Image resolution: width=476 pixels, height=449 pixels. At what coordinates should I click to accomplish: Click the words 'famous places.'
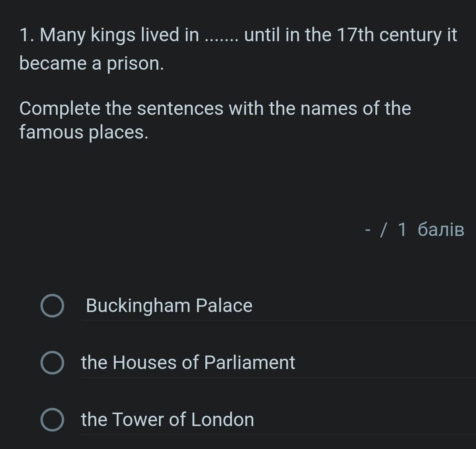pos(84,132)
